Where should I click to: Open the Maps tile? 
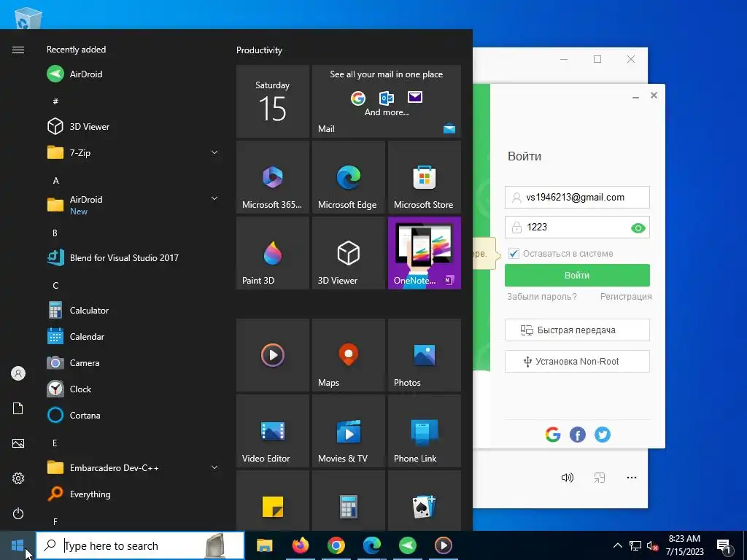[348, 355]
